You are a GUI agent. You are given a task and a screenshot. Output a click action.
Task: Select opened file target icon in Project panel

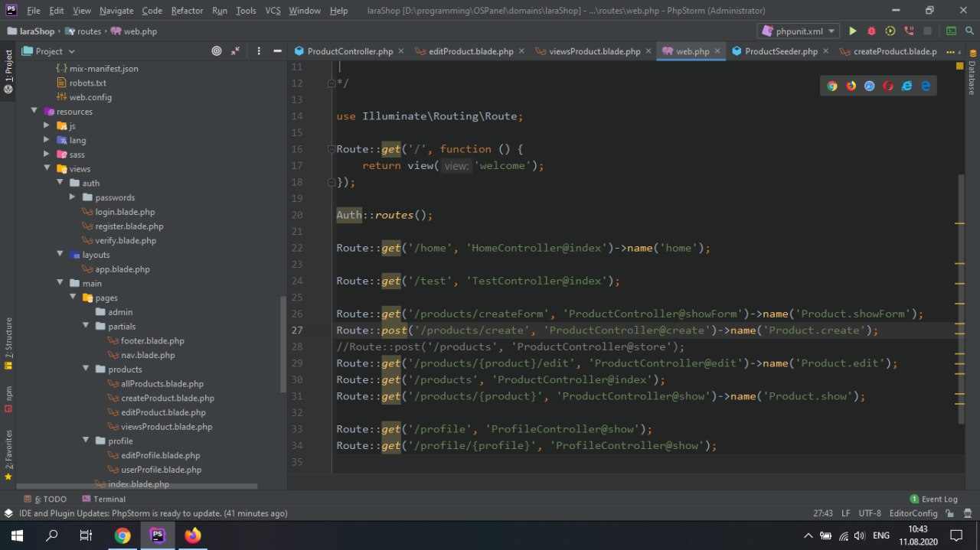(x=217, y=50)
